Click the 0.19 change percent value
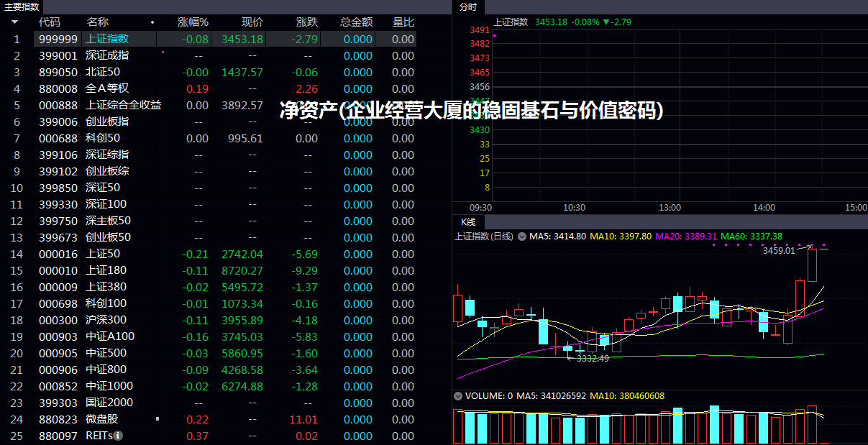868x445 pixels. point(198,88)
